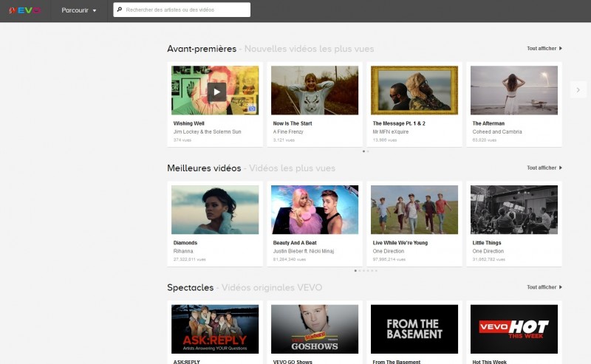Open the VEVO Hot This Week tile
The height and width of the screenshot is (364, 591).
(514, 329)
